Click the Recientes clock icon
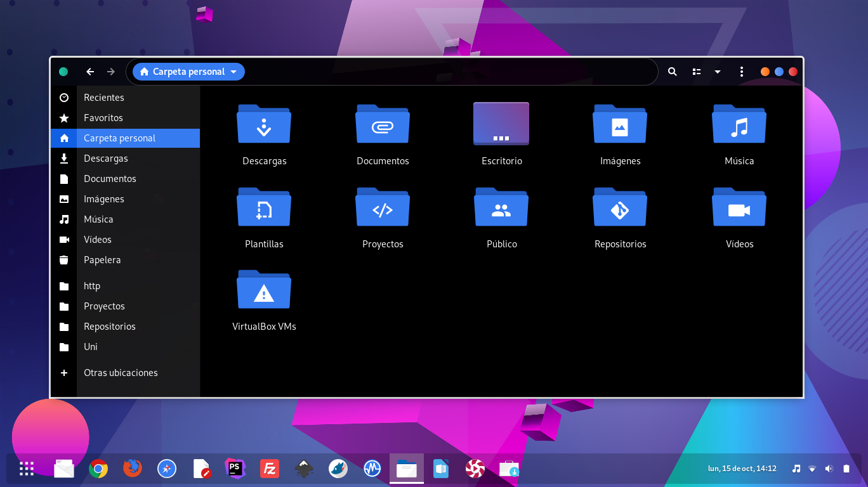Image resolution: width=868 pixels, height=487 pixels. pos(64,98)
